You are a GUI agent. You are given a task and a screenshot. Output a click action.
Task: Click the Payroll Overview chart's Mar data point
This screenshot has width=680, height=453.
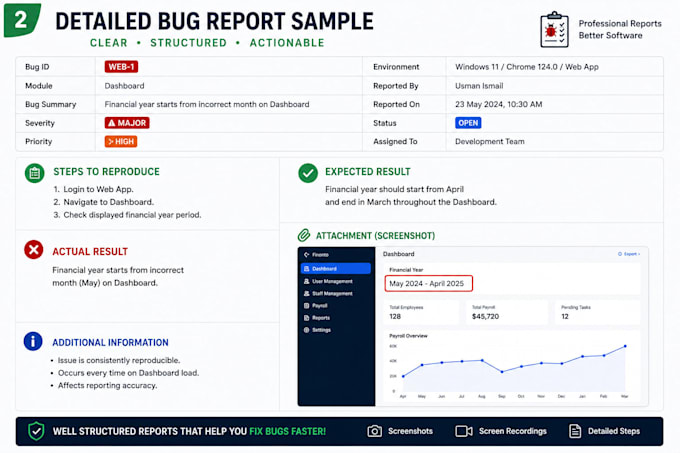(625, 346)
